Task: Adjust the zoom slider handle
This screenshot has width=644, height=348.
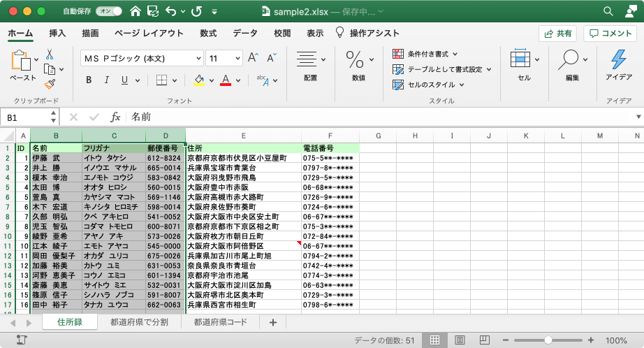Action: pyautogui.click(x=548, y=340)
